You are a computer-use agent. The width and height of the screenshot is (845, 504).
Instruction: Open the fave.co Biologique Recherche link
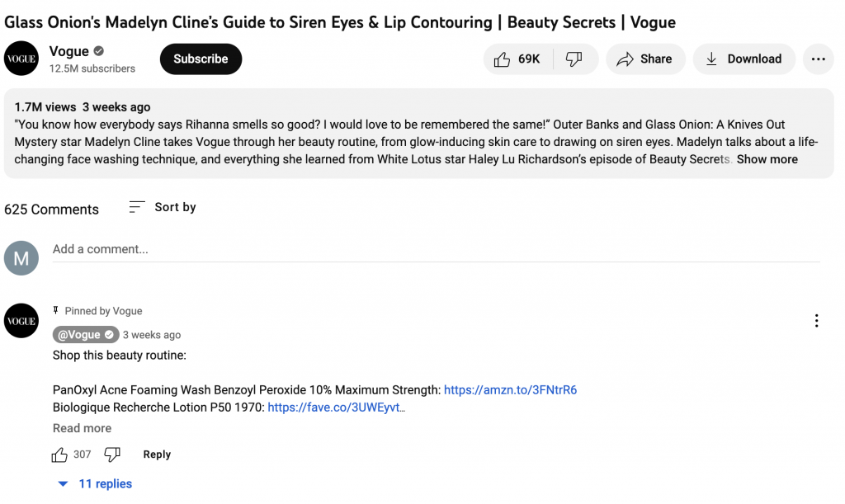[x=336, y=407]
